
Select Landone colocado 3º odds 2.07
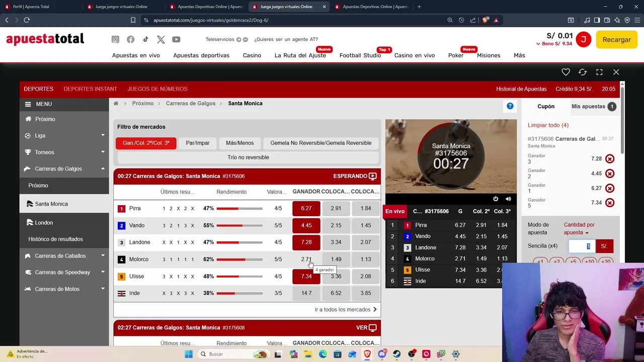click(x=366, y=242)
